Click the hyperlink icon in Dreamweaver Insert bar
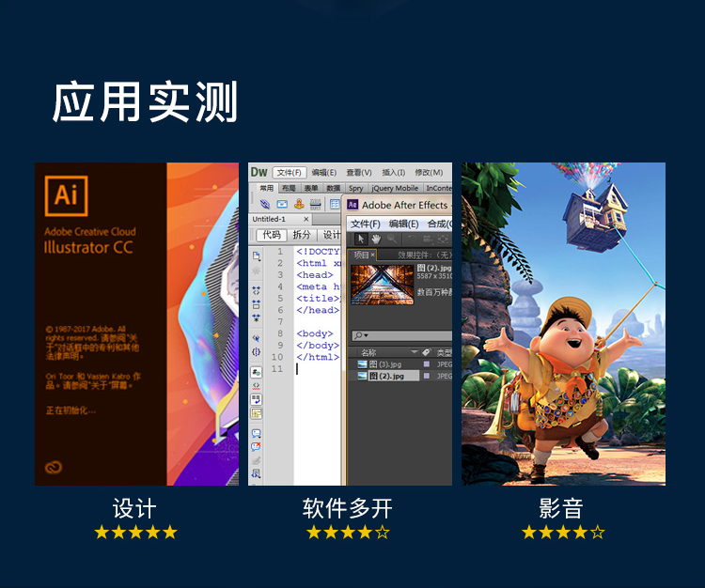The image size is (705, 588). 265,204
